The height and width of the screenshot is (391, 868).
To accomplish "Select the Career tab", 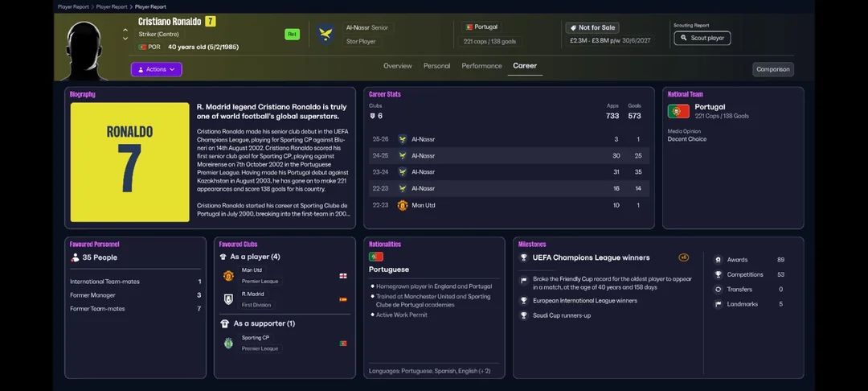I will [x=525, y=66].
